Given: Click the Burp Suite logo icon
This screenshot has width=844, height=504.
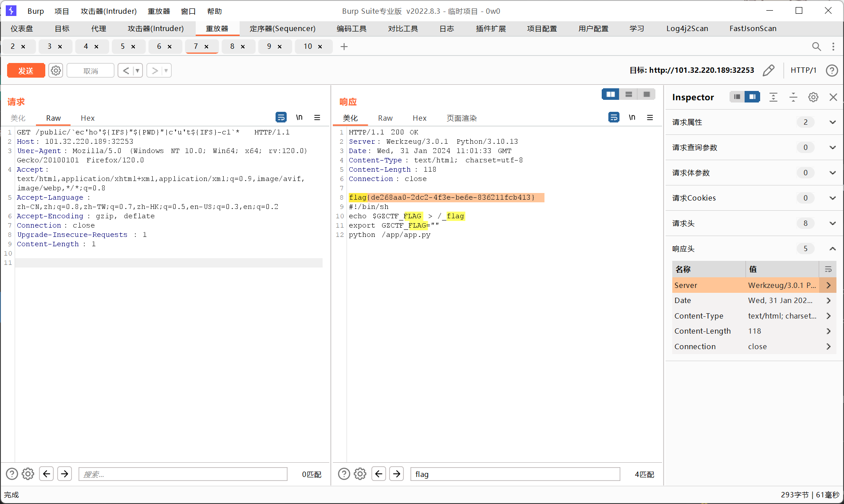Looking at the screenshot, I should tap(11, 11).
